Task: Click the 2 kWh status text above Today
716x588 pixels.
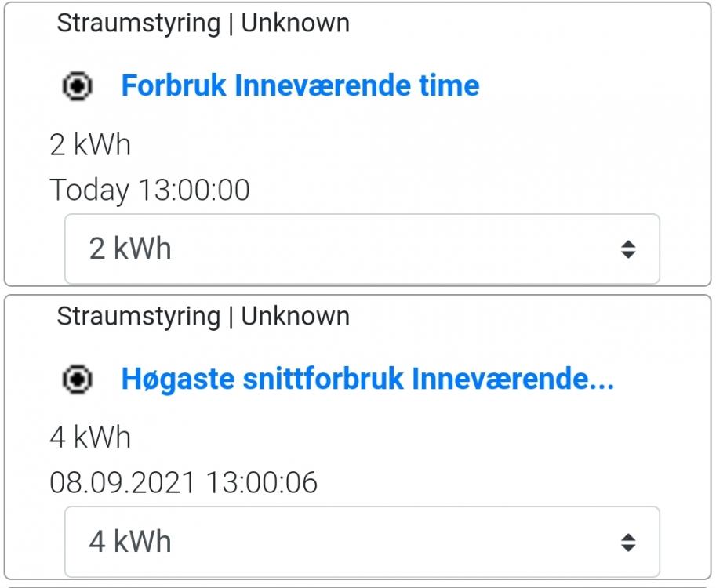Action: click(x=90, y=145)
